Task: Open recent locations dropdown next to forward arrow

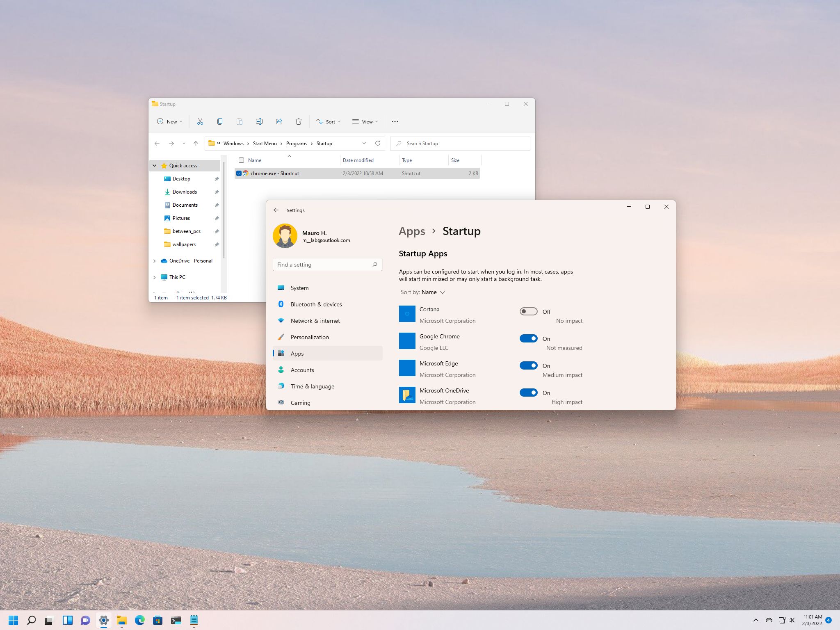Action: pyautogui.click(x=184, y=144)
